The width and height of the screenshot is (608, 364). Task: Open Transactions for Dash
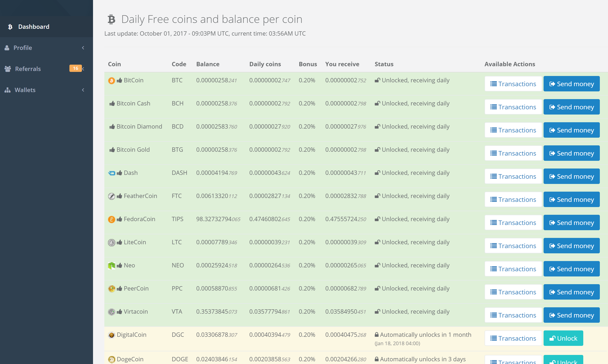click(x=513, y=176)
